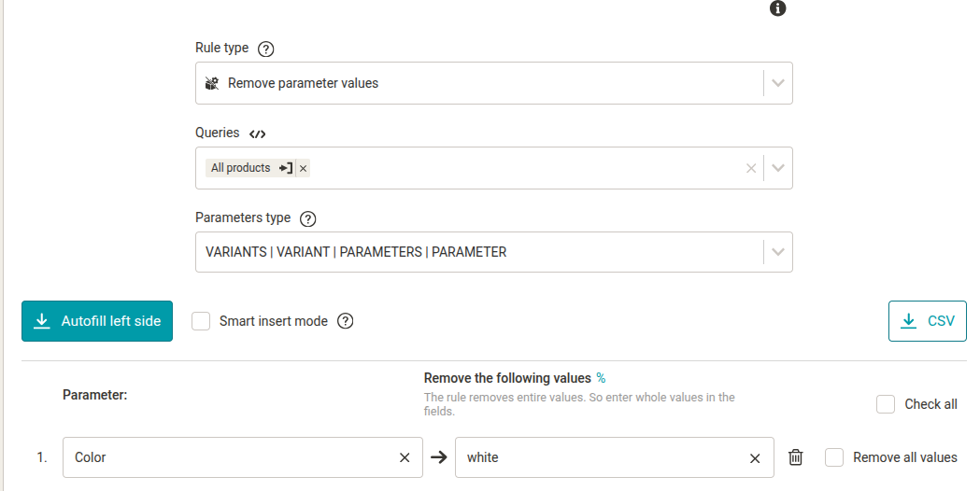Expand the Rule type dropdown
980x491 pixels.
pos(778,83)
